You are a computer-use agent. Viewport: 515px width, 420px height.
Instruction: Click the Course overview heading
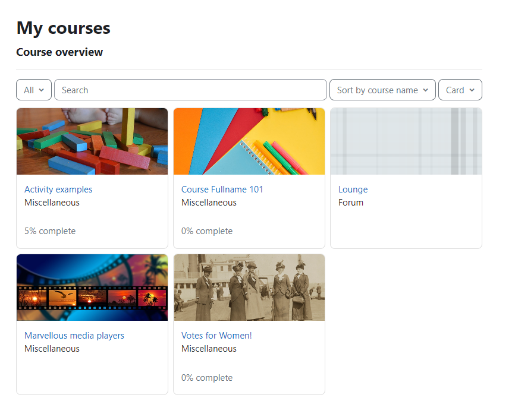59,52
